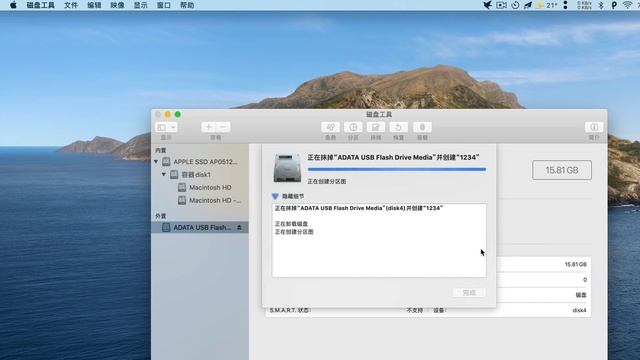Image resolution: width=640 pixels, height=360 pixels.
Task: Click the remove volume minus button
Action: tap(223, 127)
